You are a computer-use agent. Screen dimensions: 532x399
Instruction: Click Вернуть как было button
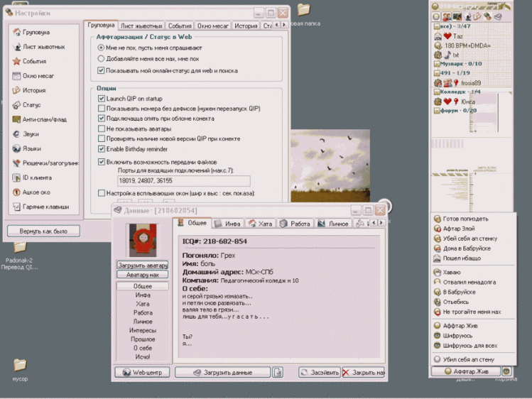[x=43, y=231]
